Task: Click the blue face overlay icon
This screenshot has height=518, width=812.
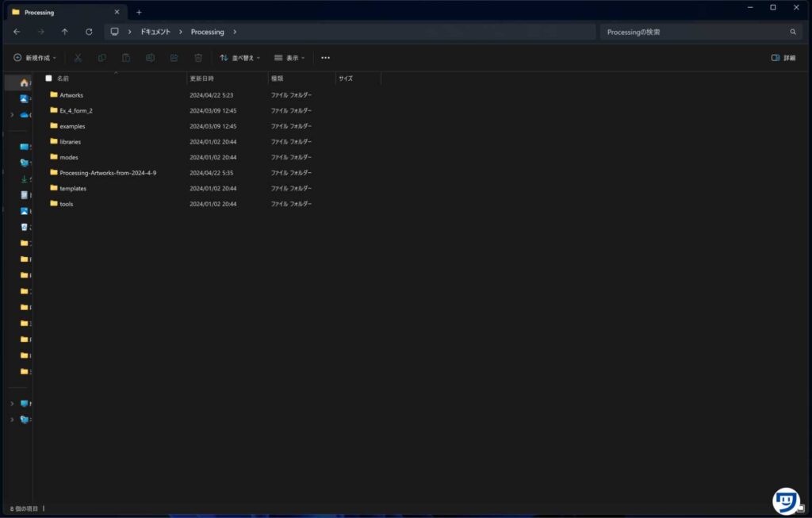Action: [x=786, y=501]
